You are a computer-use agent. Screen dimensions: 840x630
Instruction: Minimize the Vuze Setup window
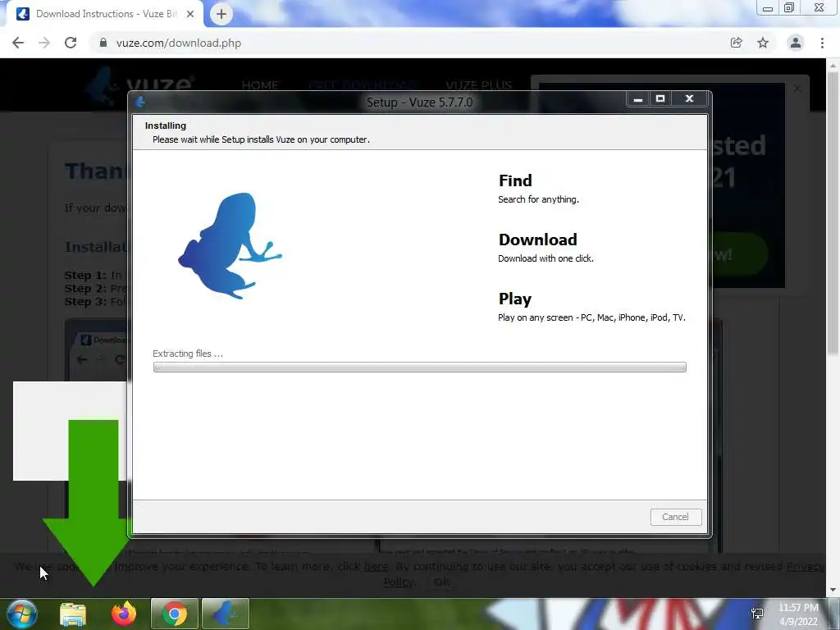point(637,99)
